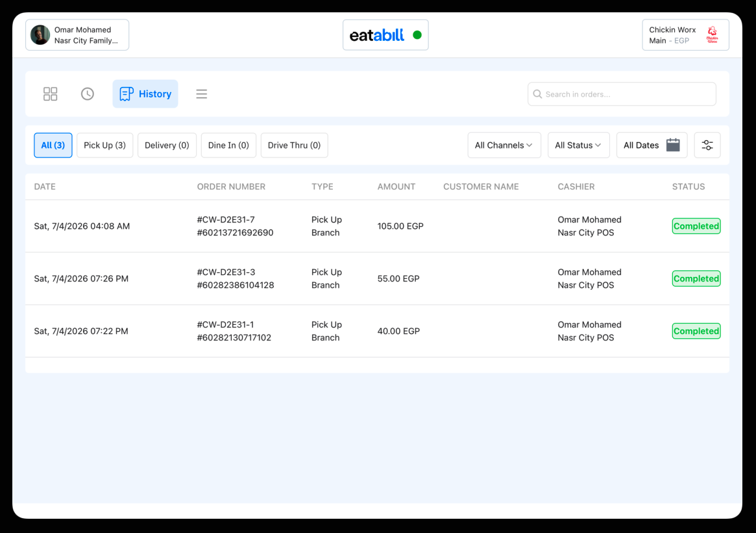Screen dimensions: 756x533
Task: Click the STATUS column header
Action: (x=689, y=187)
